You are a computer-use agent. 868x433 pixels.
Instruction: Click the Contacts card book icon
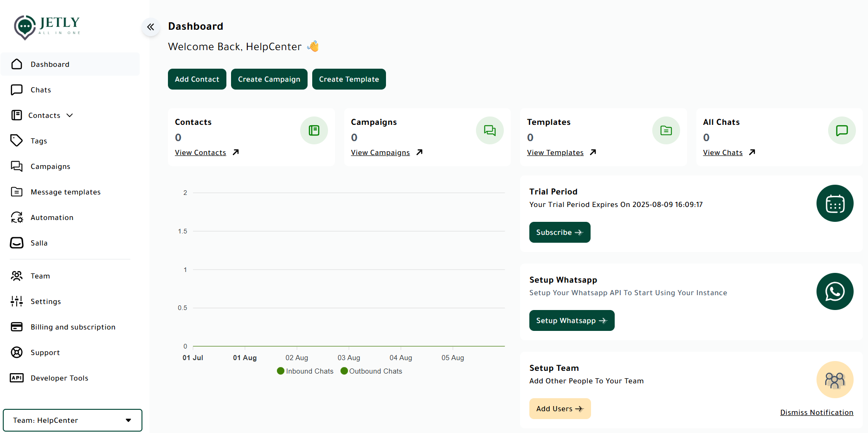[x=314, y=130]
